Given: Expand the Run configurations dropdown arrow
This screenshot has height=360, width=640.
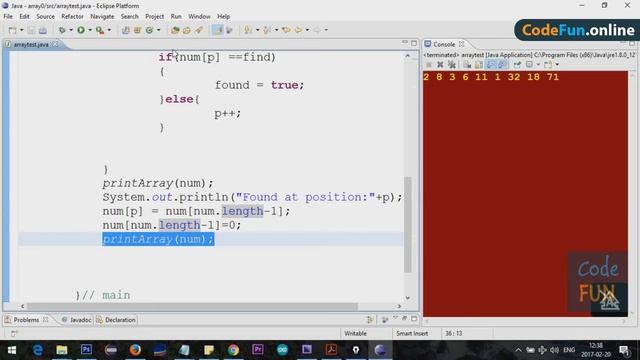Looking at the screenshot, I should point(90,30).
